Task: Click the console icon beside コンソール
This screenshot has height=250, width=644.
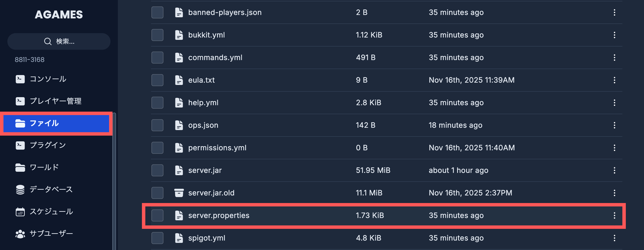Action: tap(20, 79)
